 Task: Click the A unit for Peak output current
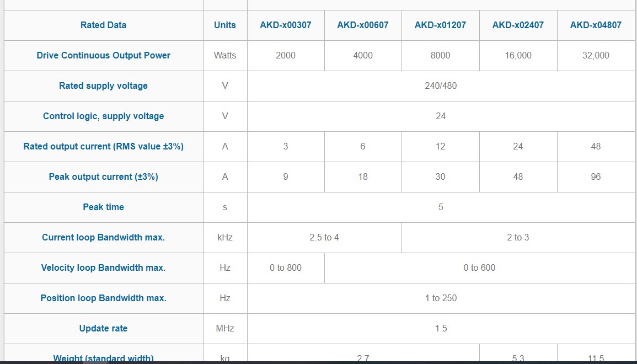[224, 176]
